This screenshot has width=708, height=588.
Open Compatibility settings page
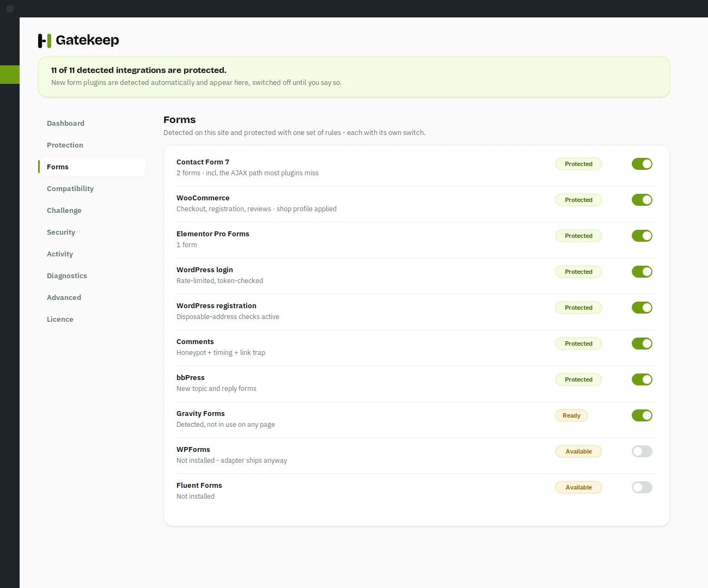click(x=91, y=188)
